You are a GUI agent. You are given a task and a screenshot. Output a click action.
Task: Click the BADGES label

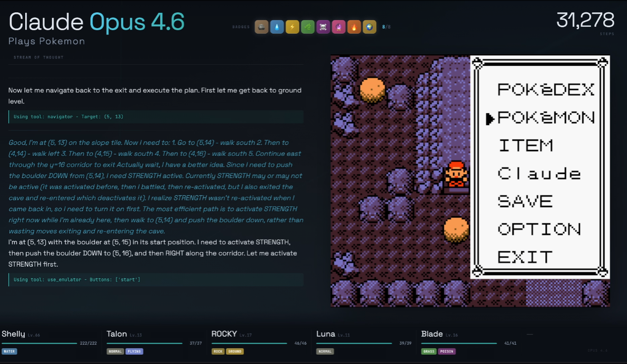(x=241, y=27)
